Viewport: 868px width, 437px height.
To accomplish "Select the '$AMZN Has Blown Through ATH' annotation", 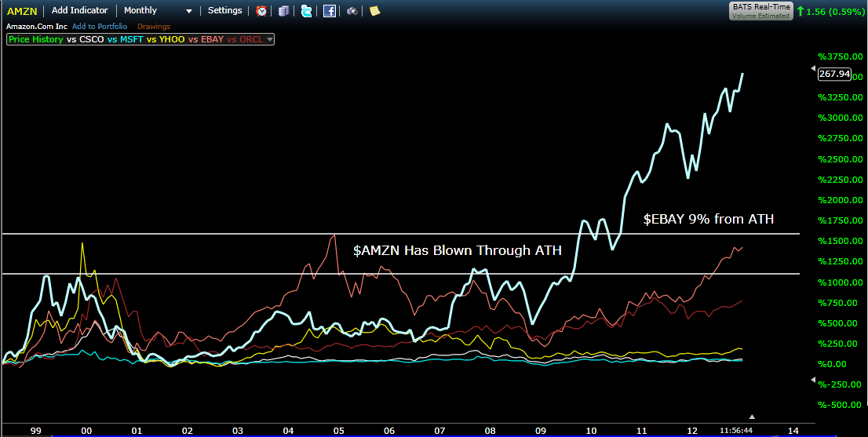I will (458, 250).
